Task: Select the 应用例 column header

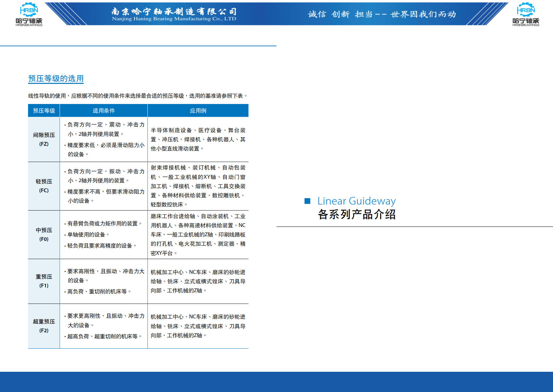Action: coord(198,111)
